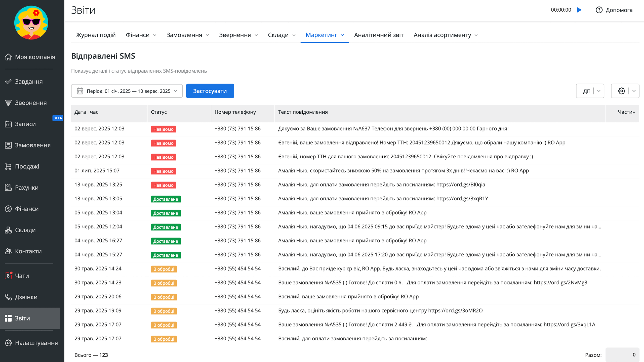The width and height of the screenshot is (644, 362).
Task: Open the Допомога help icon
Action: coord(599,10)
